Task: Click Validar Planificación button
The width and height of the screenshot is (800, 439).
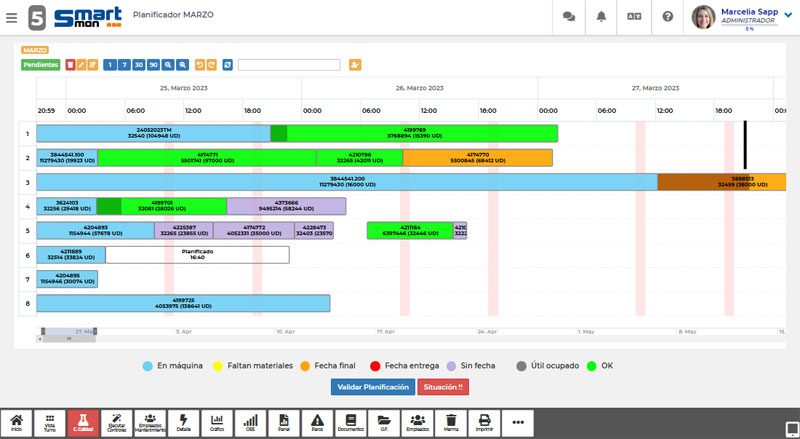Action: coord(373,386)
